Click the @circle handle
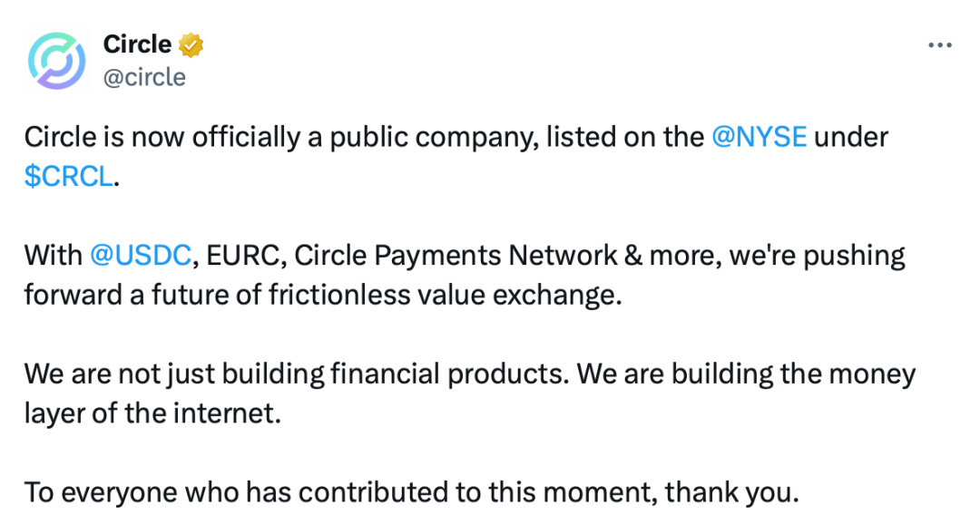This screenshot has height=515, width=980. (x=144, y=77)
